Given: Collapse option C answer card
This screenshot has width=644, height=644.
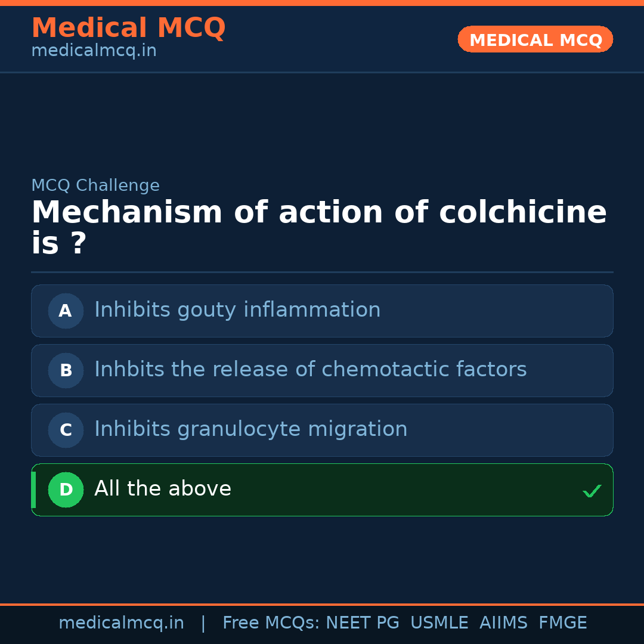Looking at the screenshot, I should pos(322,430).
